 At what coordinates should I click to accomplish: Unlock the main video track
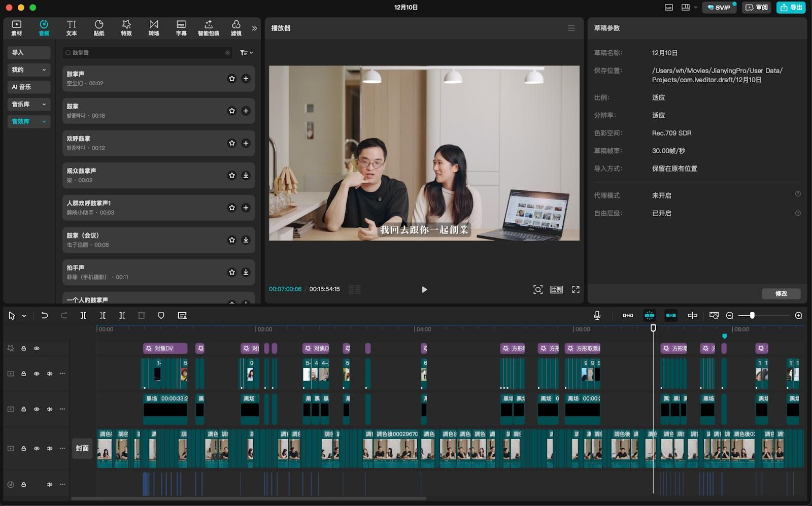(23, 449)
